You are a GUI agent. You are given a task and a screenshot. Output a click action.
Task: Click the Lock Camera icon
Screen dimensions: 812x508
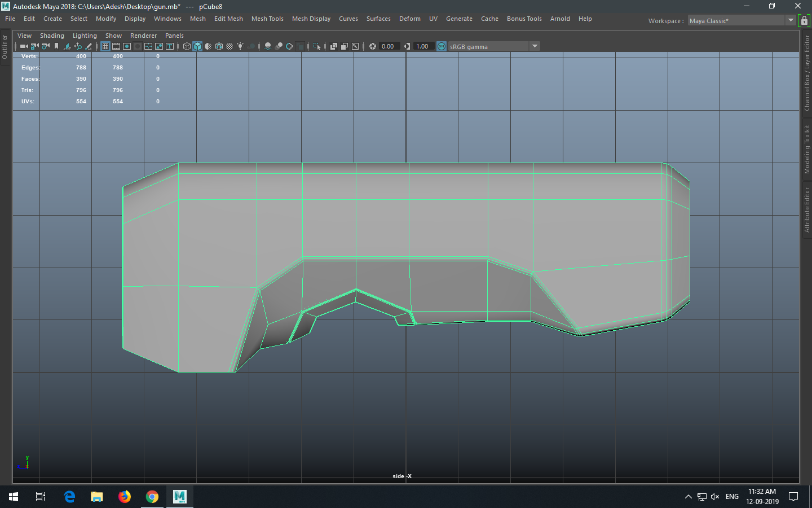click(x=34, y=46)
